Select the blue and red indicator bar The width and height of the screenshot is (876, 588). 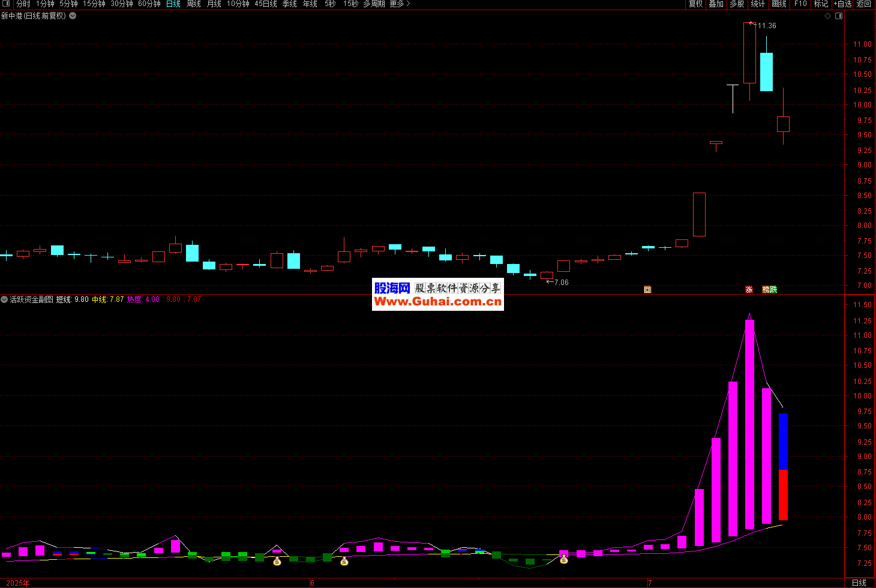[x=783, y=467]
